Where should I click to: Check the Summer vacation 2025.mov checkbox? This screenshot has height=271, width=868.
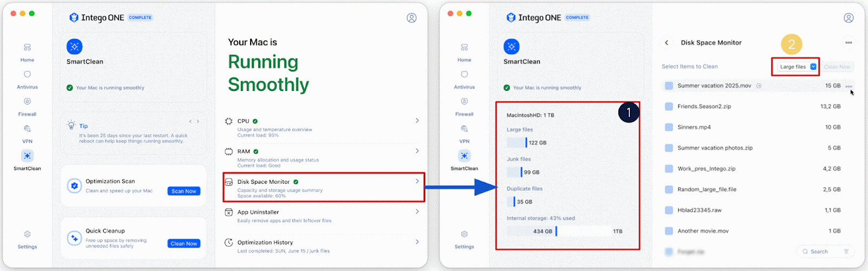click(x=669, y=86)
